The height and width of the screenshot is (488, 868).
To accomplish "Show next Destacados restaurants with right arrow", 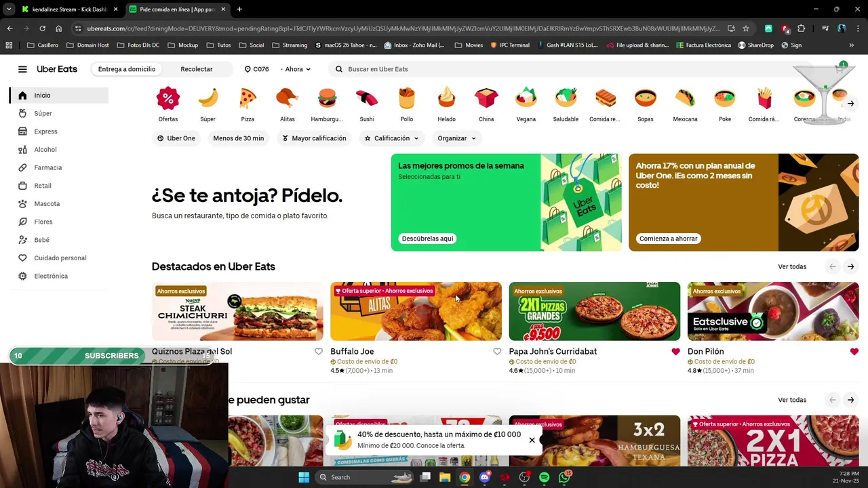I will [850, 267].
